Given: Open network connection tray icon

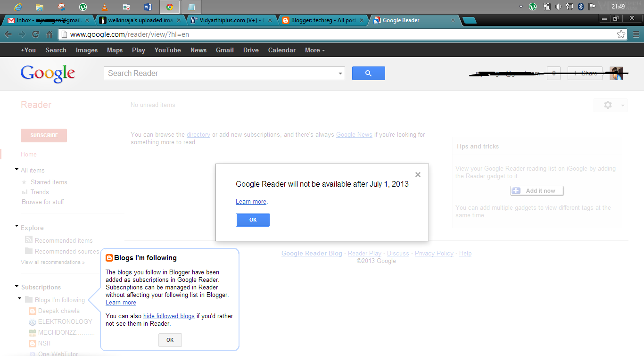Looking at the screenshot, I should pos(570,7).
